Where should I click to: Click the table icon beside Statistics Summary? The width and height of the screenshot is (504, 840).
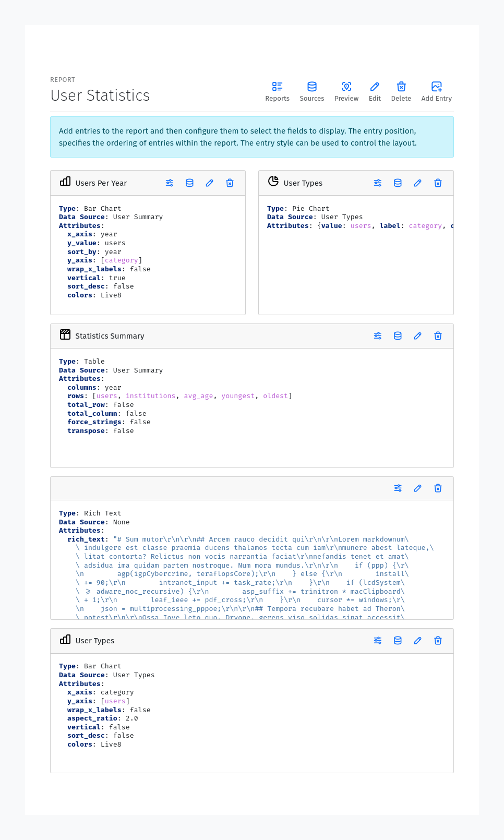65,334
